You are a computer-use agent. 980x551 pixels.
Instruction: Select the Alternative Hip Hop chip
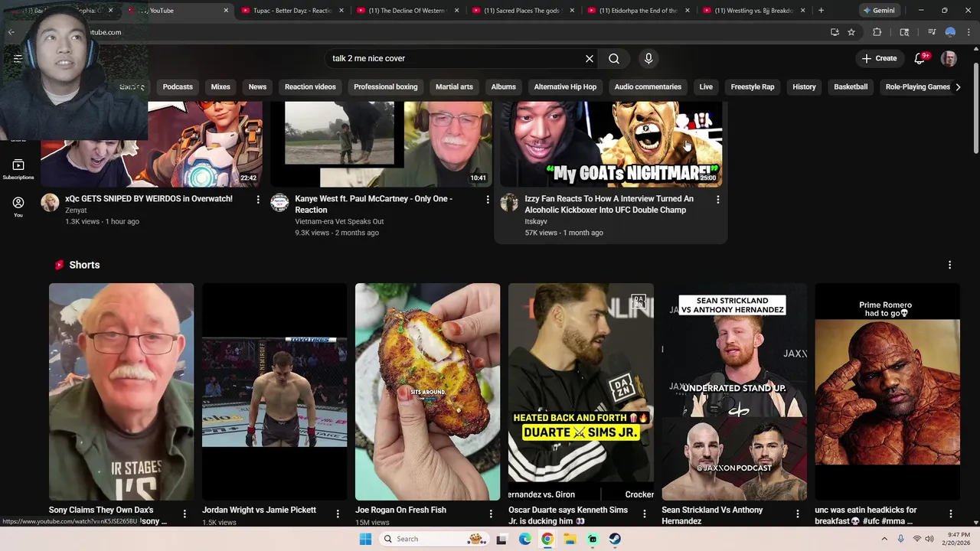pos(565,86)
